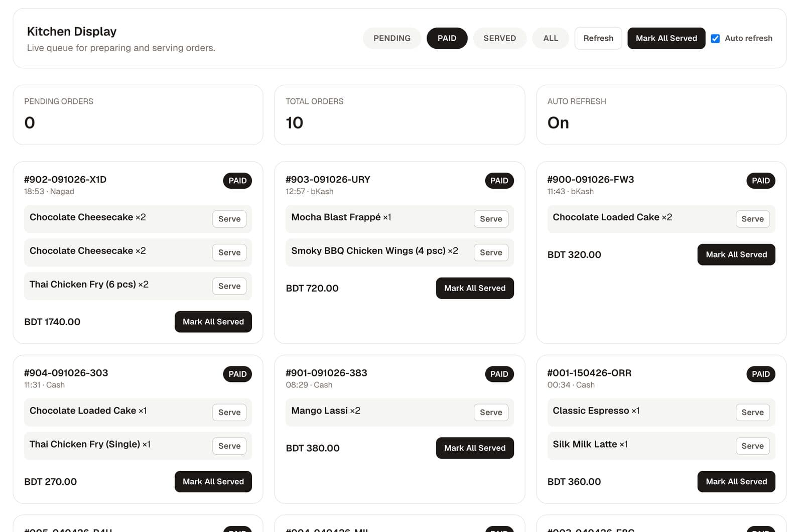This screenshot has height=532, width=803.
Task: Click the Refresh button
Action: tap(598, 38)
